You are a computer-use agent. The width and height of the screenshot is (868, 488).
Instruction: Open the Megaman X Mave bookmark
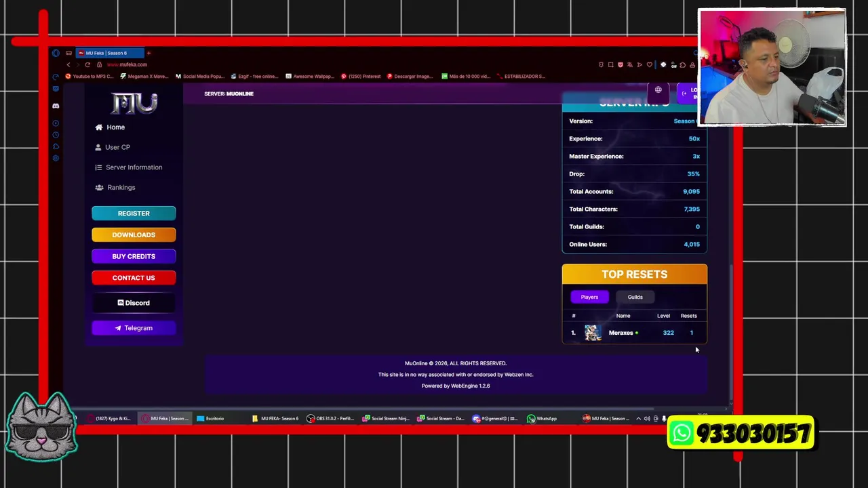pyautogui.click(x=144, y=77)
